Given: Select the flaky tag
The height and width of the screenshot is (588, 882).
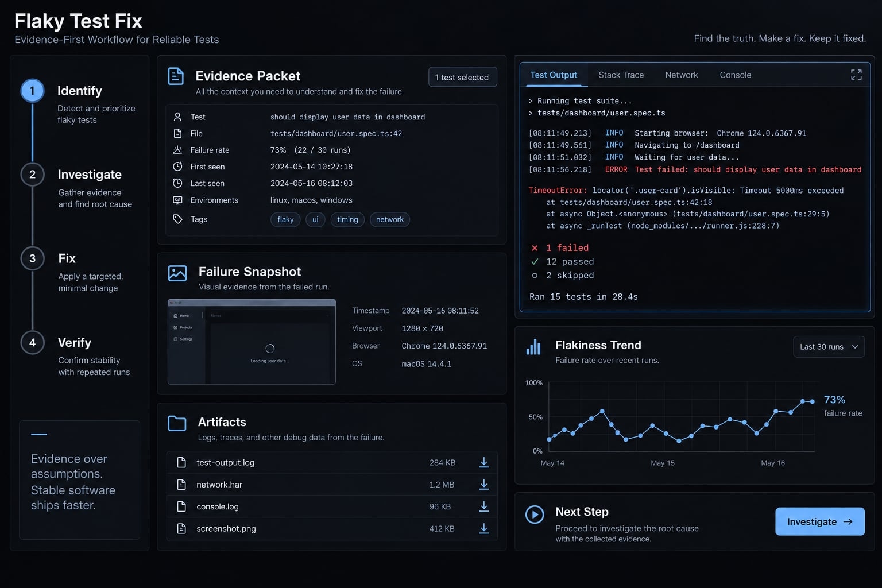Looking at the screenshot, I should (x=285, y=219).
